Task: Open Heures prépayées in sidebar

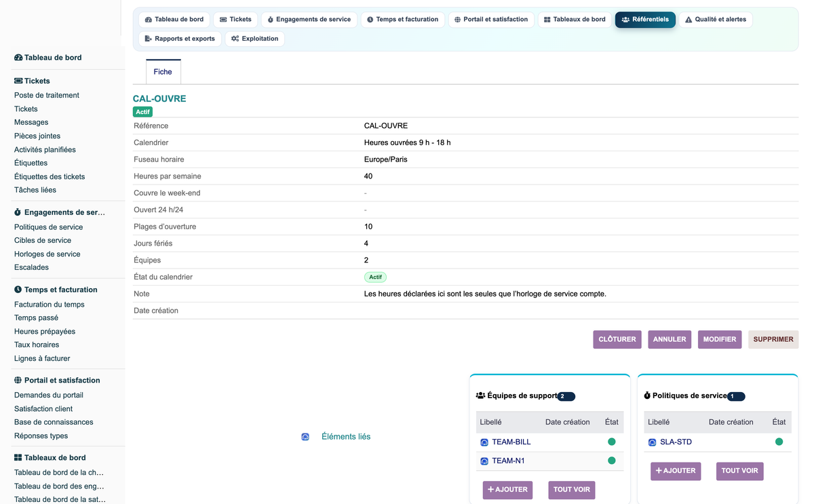Action: pyautogui.click(x=45, y=332)
